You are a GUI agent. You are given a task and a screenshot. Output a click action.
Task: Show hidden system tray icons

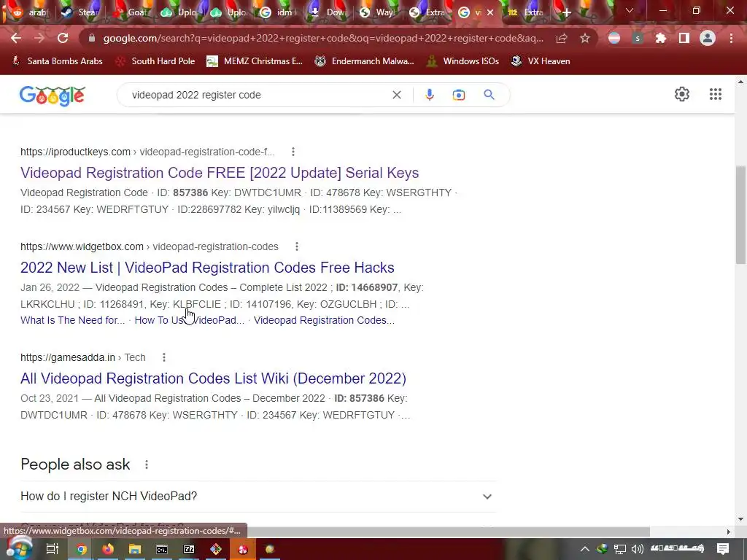pos(584,549)
